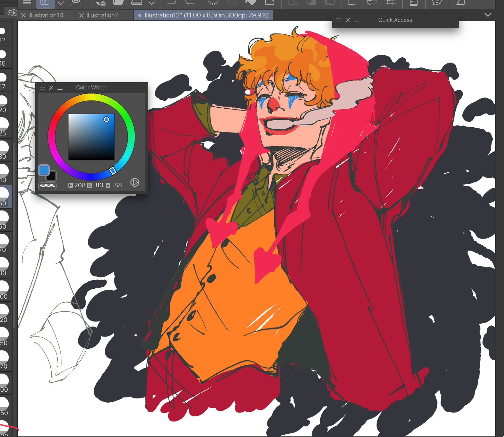Select the blue main color swatch
The height and width of the screenshot is (437, 504).
44,170
